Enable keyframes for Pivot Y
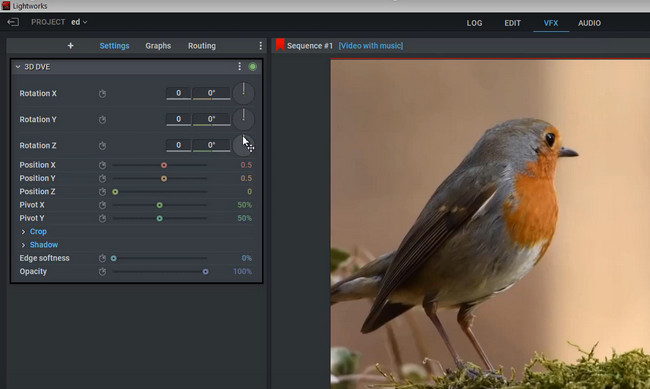 pyautogui.click(x=102, y=218)
